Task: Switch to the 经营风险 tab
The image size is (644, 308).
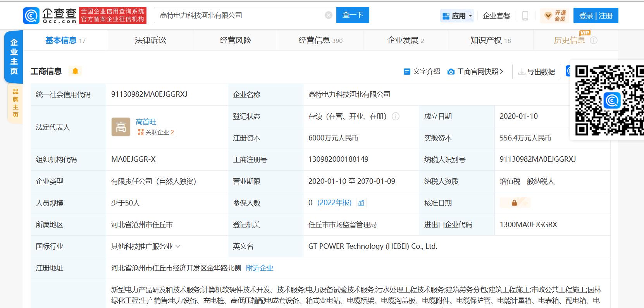Action: [236, 40]
